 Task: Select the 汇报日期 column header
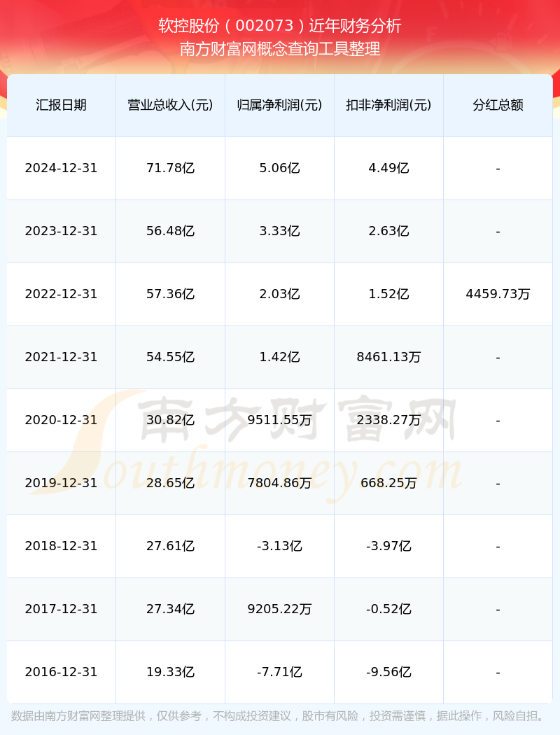(62, 105)
